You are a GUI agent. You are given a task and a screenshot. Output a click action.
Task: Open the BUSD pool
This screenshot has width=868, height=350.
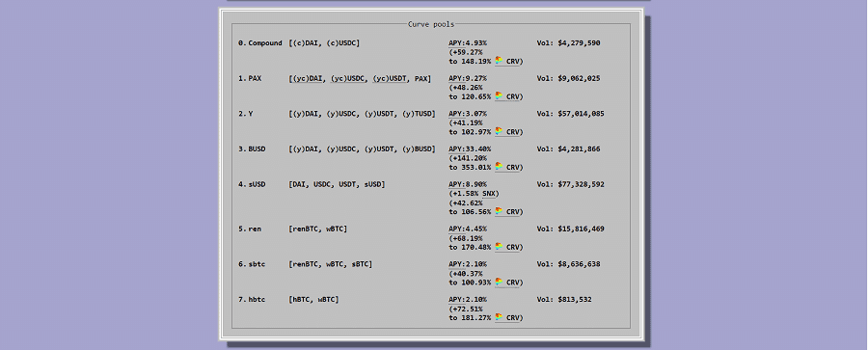click(x=257, y=149)
